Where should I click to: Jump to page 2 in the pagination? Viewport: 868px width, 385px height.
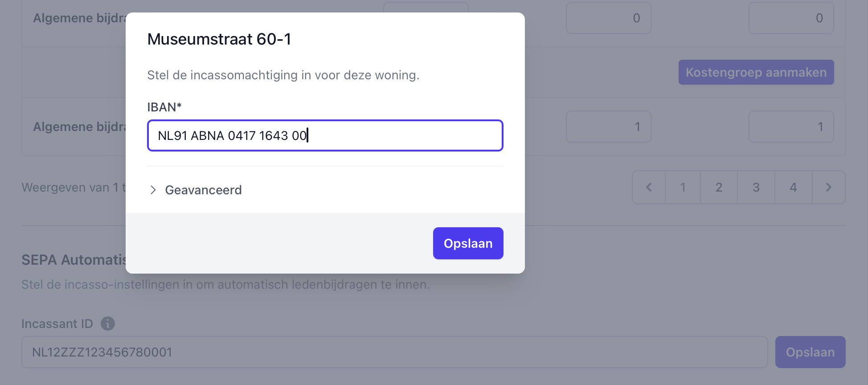pos(719,187)
